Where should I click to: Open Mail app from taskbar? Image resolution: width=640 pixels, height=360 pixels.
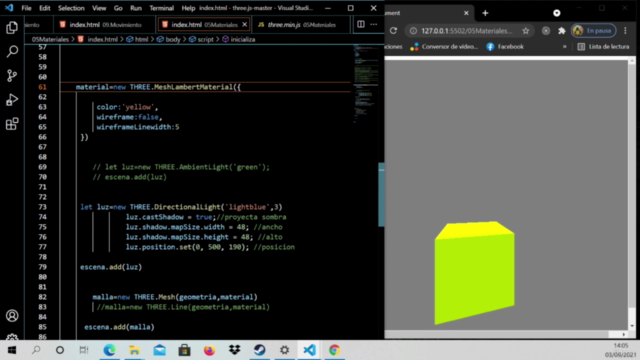pos(160,350)
